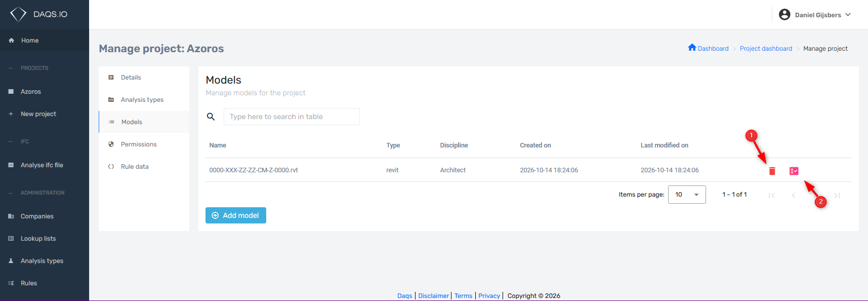868x301 pixels.
Task: Click the user account avatar icon
Action: point(784,15)
